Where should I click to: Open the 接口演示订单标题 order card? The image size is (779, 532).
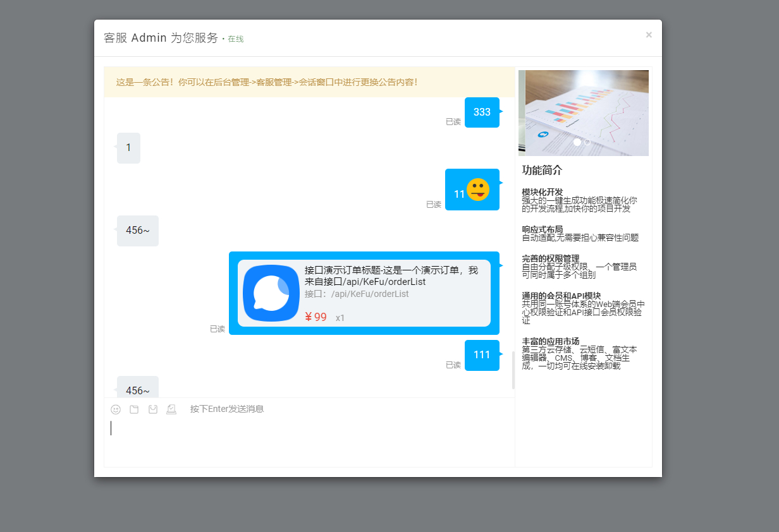pyautogui.click(x=364, y=293)
